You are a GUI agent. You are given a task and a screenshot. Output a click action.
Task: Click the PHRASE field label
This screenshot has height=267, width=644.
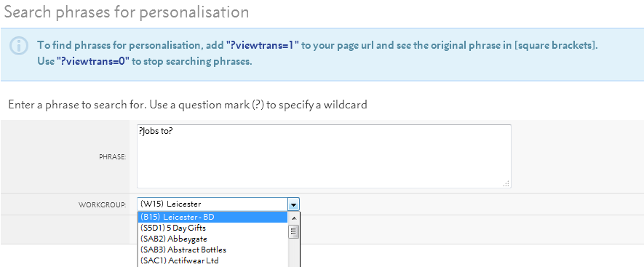coord(113,157)
